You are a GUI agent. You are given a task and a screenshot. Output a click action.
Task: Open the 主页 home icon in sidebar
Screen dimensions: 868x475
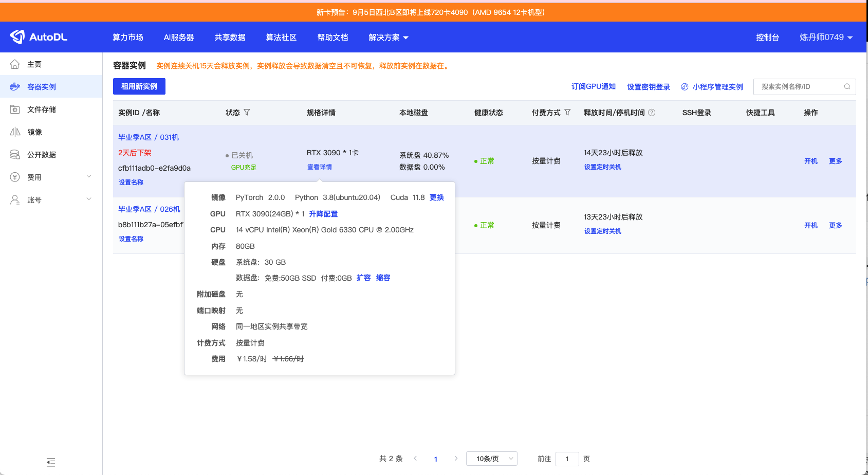(x=15, y=64)
